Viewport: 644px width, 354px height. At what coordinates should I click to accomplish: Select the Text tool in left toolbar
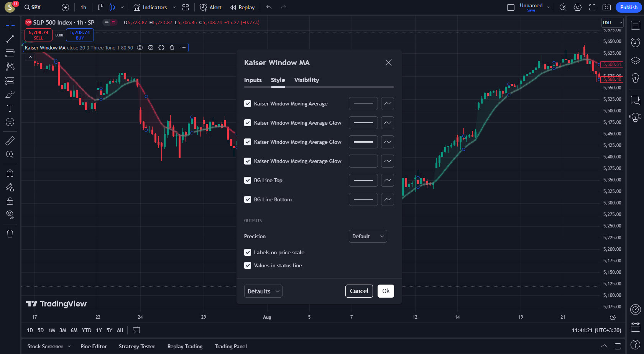point(10,108)
